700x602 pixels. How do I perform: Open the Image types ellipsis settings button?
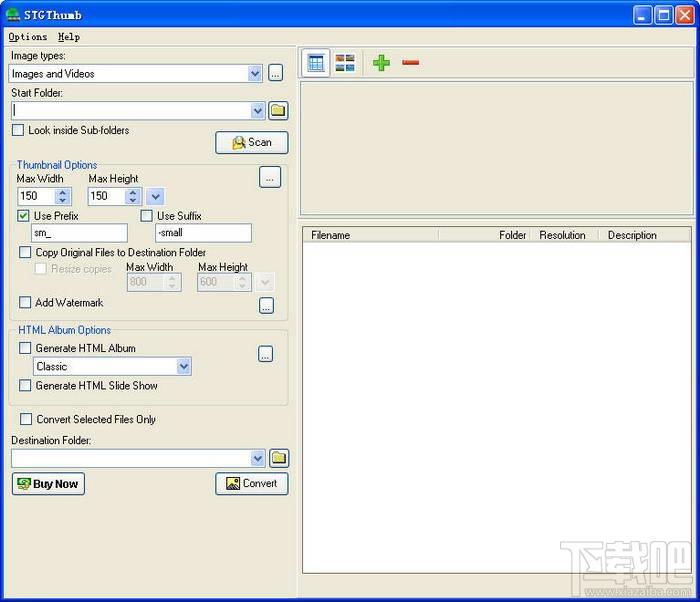275,73
